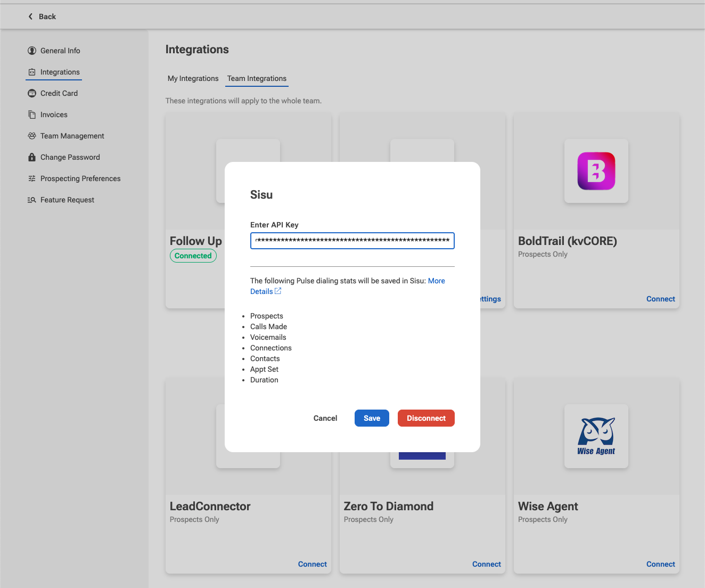Open Team Management page

pos(72,136)
